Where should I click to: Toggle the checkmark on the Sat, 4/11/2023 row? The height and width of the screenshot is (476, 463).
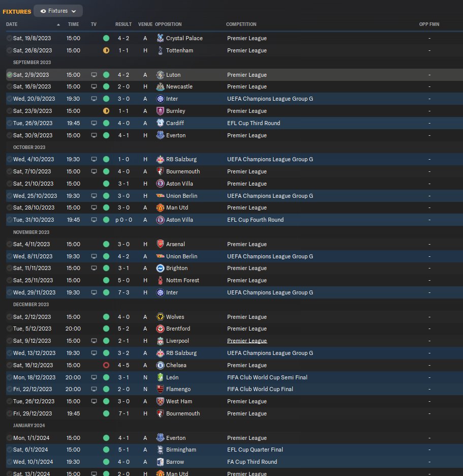[x=10, y=244]
